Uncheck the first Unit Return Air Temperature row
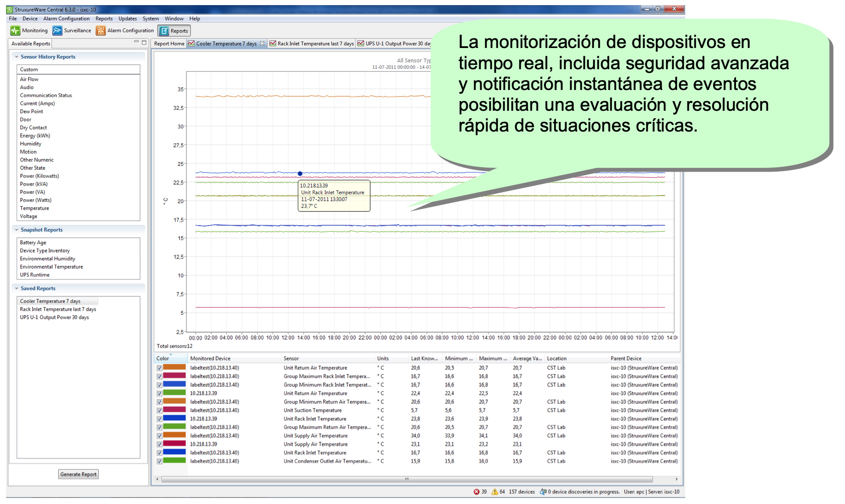The image size is (845, 504). [x=159, y=368]
